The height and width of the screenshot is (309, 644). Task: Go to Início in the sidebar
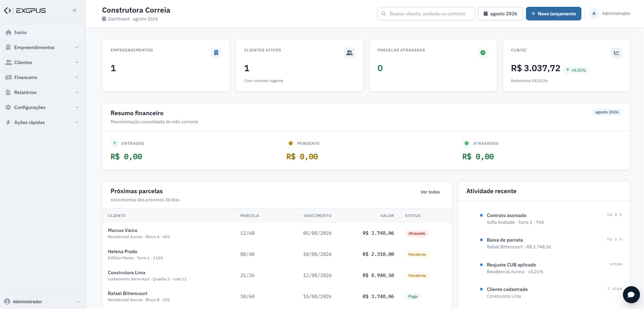point(42,33)
